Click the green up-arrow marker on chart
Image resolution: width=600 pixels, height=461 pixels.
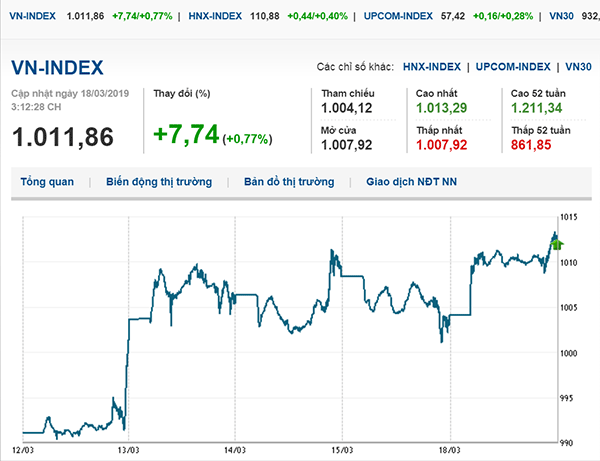point(557,244)
